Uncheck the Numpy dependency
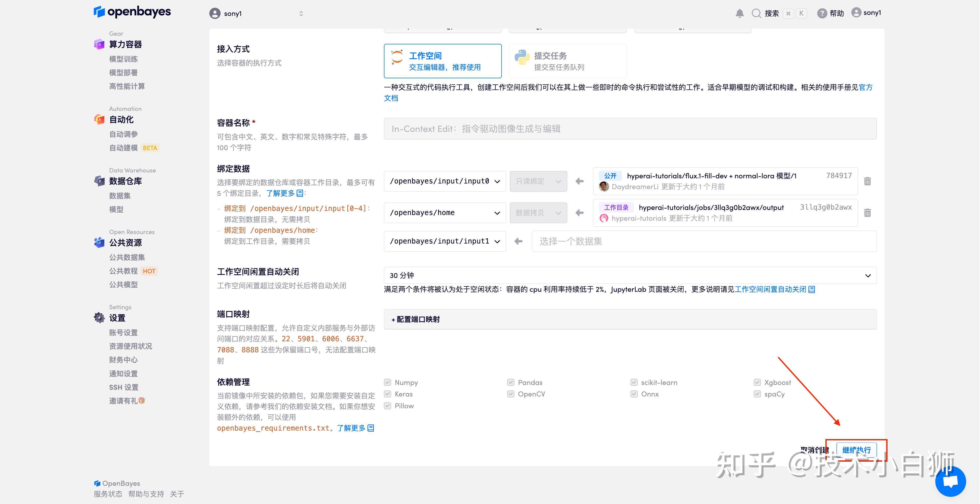 click(x=387, y=382)
